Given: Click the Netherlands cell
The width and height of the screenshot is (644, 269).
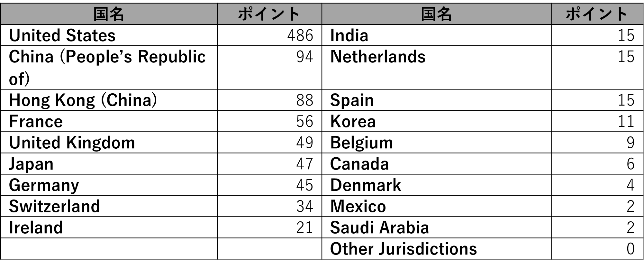Looking at the screenshot, I should [x=437, y=68].
